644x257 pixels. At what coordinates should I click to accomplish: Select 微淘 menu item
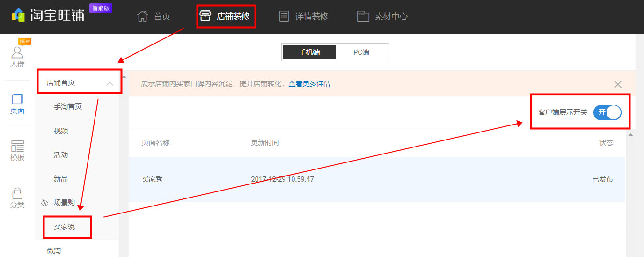tap(54, 251)
